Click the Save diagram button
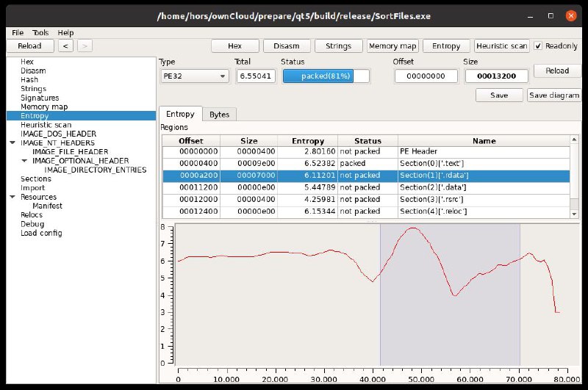 point(554,95)
